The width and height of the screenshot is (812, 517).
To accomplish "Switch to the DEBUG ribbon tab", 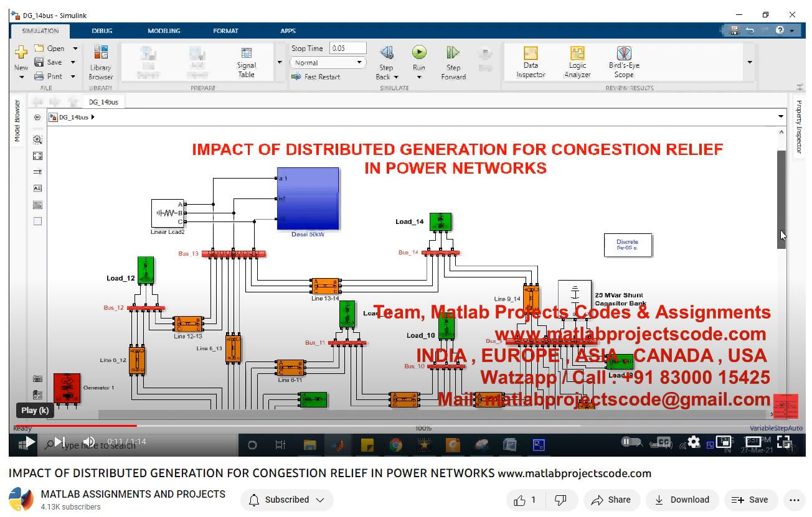I will tap(102, 30).
